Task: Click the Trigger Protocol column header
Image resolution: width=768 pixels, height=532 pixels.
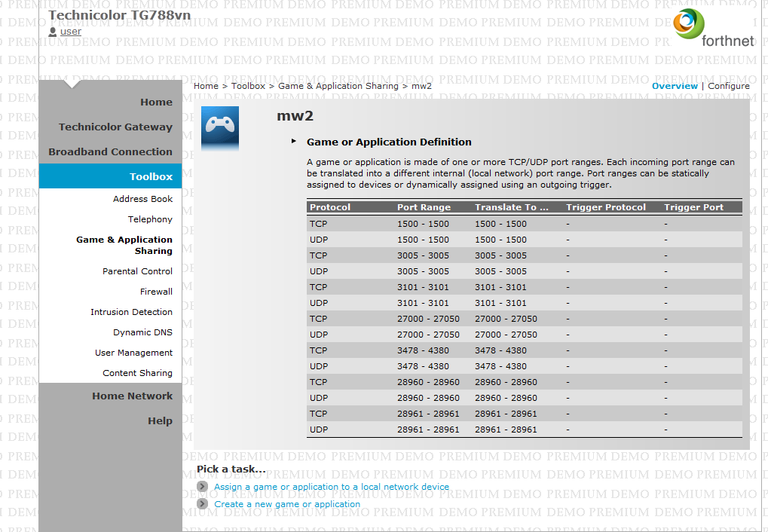Action: 606,206
